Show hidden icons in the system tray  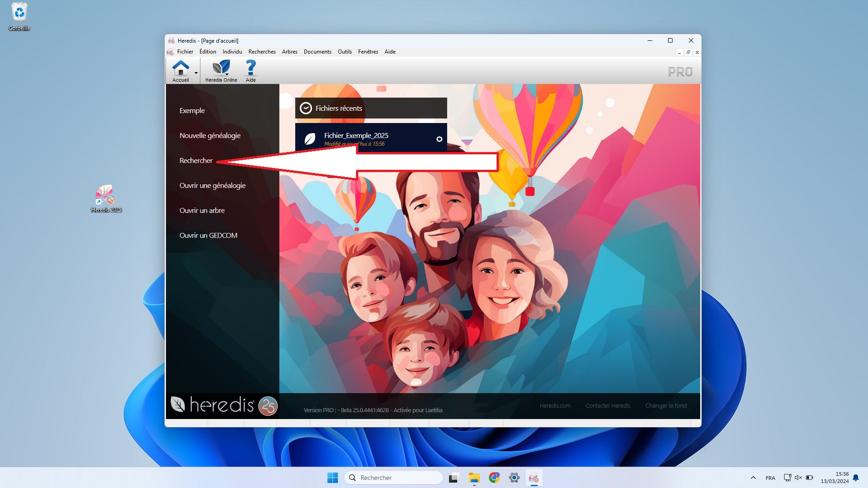tap(753, 478)
